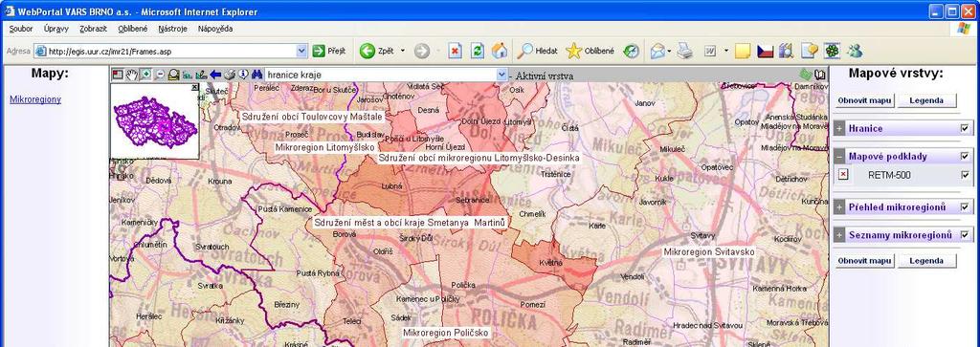Toggle the Přehled mikroregionů checkbox
Viewport: 980px width, 347px height.
click(965, 206)
